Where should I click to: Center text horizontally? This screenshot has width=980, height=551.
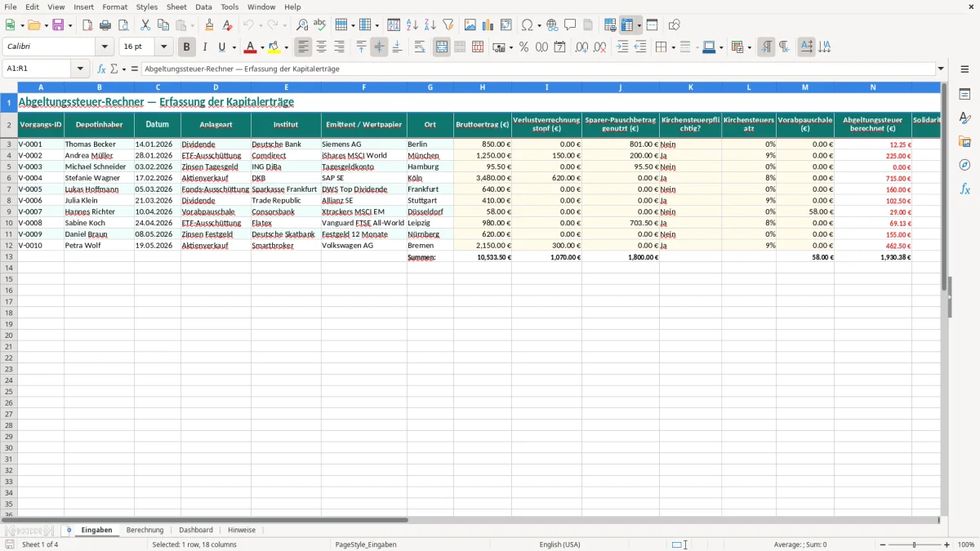click(x=322, y=47)
